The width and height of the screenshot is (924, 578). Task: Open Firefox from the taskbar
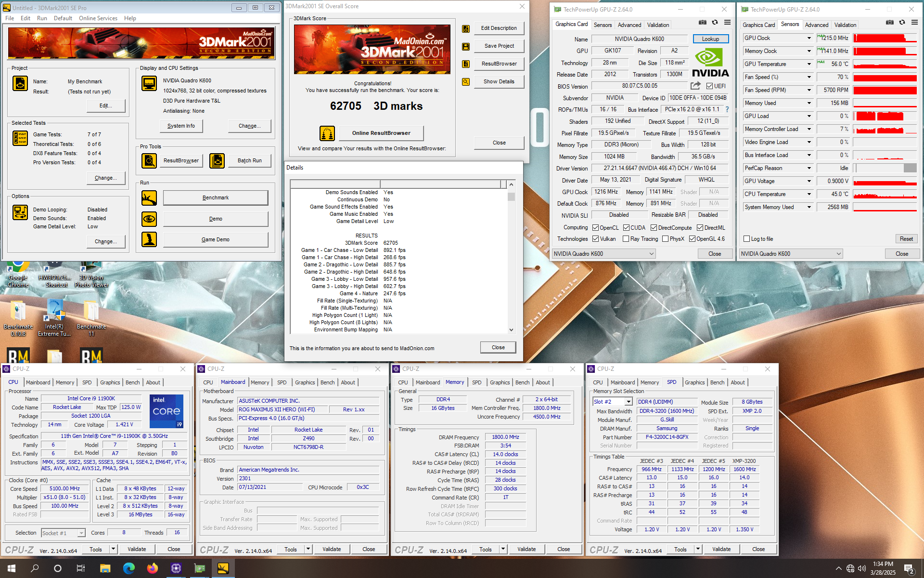point(152,568)
